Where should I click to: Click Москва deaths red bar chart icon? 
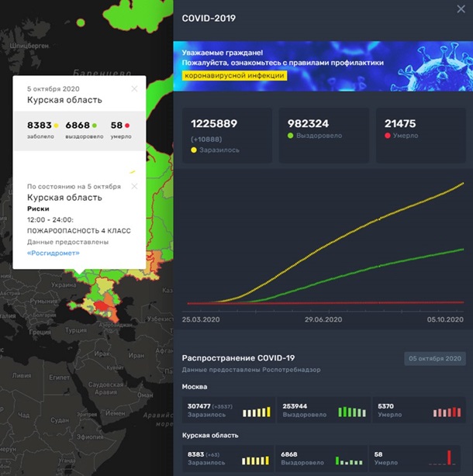tap(447, 412)
